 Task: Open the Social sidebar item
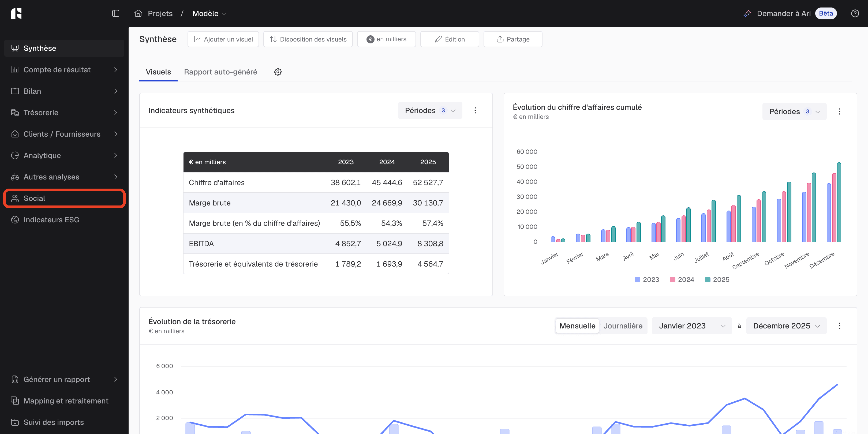click(64, 198)
